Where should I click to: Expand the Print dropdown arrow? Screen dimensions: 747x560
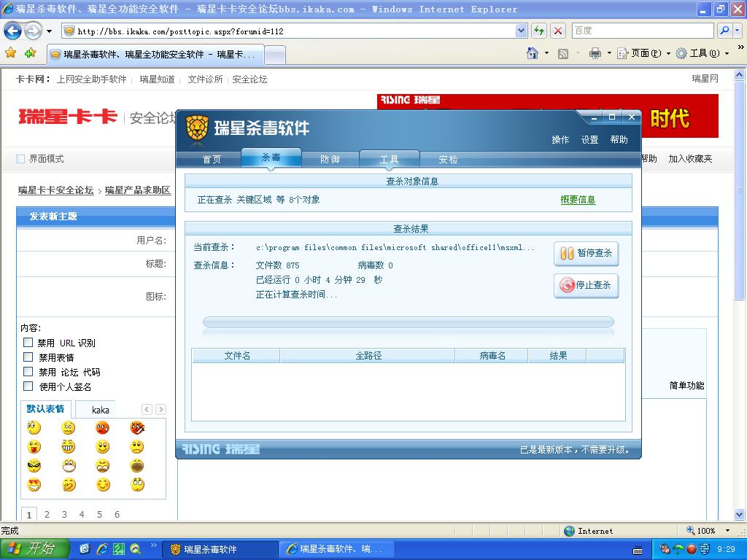609,53
